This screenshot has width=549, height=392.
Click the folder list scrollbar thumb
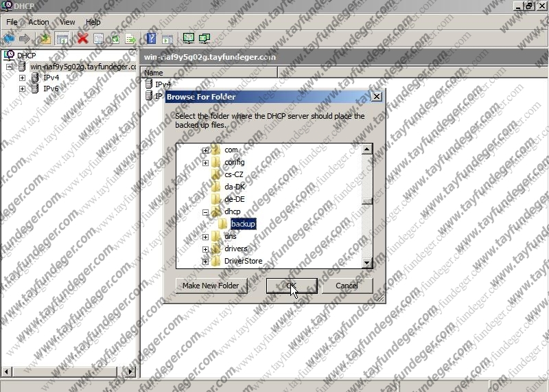366,201
